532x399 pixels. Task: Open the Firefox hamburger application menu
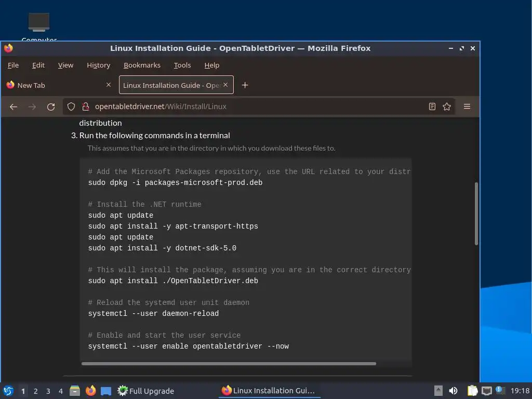click(x=467, y=107)
